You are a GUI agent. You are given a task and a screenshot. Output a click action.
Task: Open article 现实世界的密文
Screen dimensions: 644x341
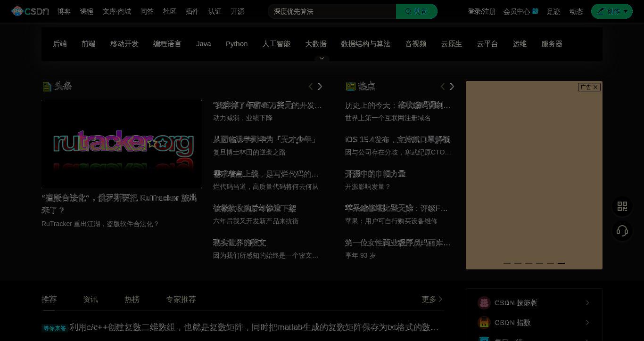[239, 243]
